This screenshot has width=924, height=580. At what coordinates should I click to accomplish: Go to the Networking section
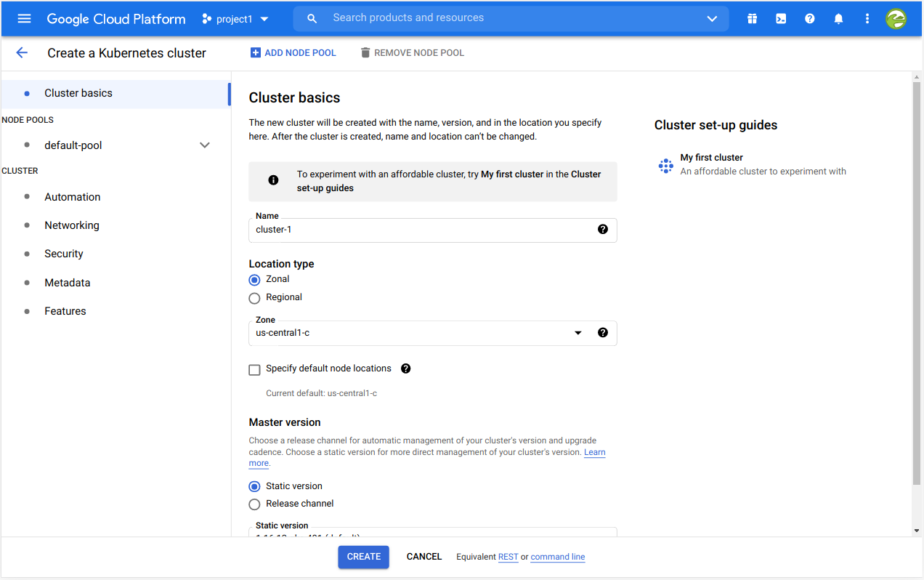(71, 225)
